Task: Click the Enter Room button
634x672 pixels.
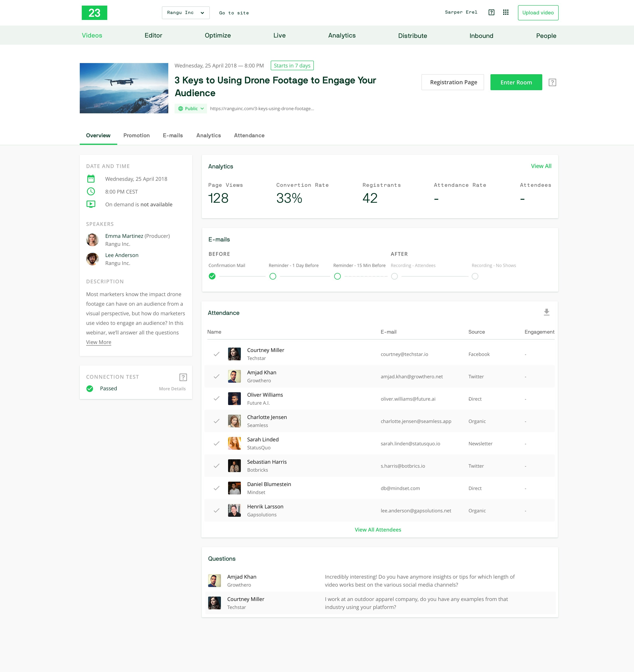Action: (516, 82)
